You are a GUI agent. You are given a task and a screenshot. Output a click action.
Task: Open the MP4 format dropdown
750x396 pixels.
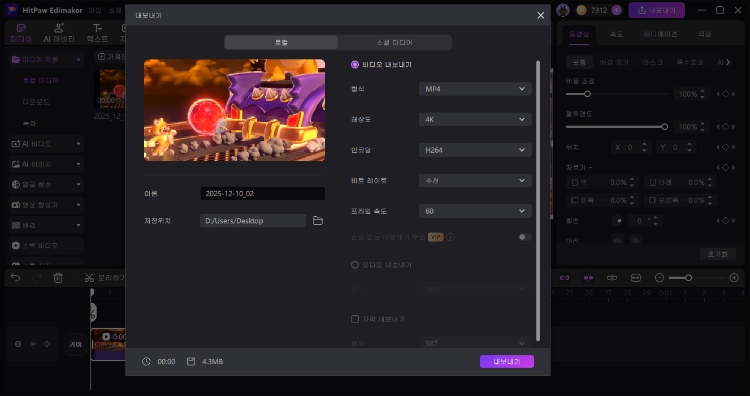[475, 89]
